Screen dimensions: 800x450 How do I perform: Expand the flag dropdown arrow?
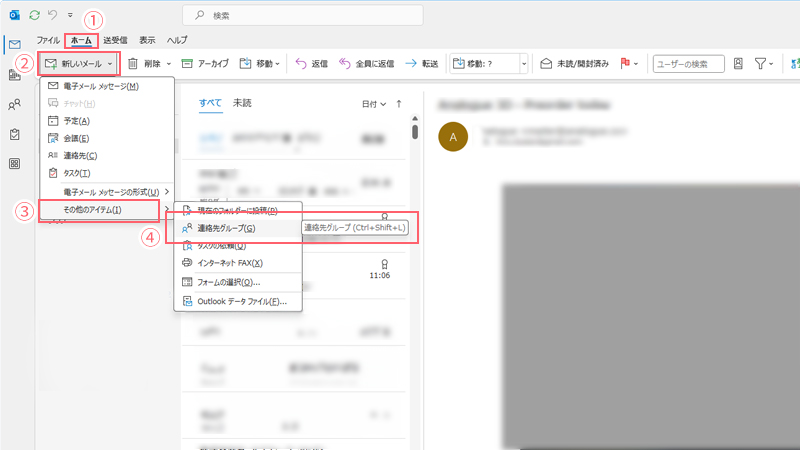click(636, 64)
